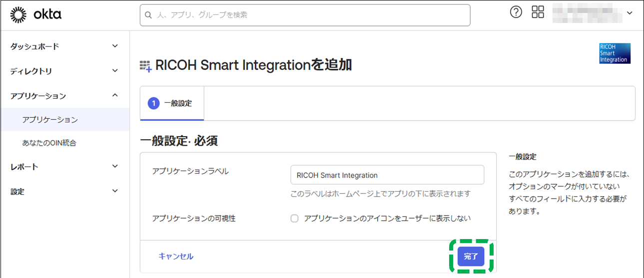Open the help question mark icon
This screenshot has height=278, width=644.
coord(516,12)
